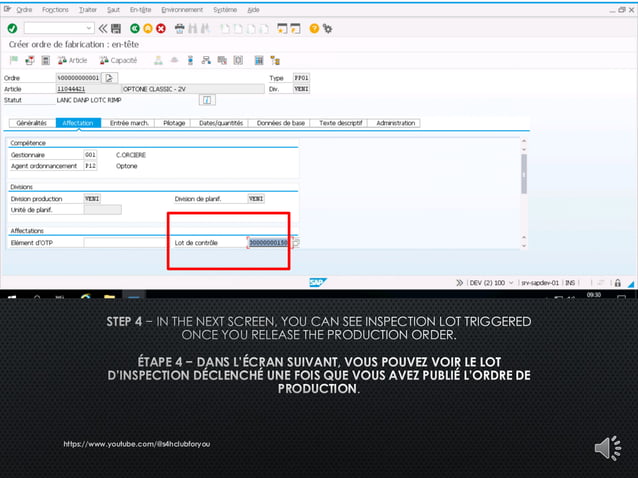Click the scroll-down arrow of tab area
638x478 pixels.
(x=524, y=245)
